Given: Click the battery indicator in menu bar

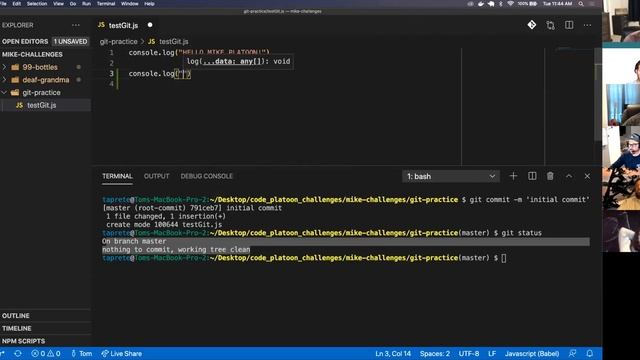Looking at the screenshot, I should pos(528,4).
